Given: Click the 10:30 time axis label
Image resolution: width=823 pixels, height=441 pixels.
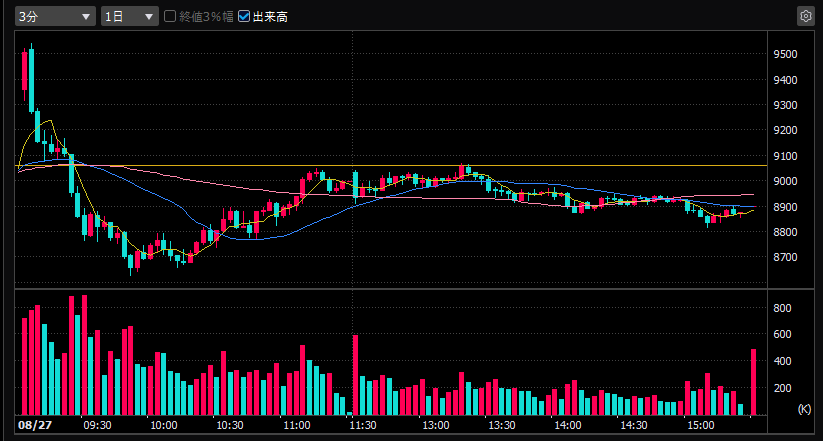Looking at the screenshot, I should (x=230, y=424).
